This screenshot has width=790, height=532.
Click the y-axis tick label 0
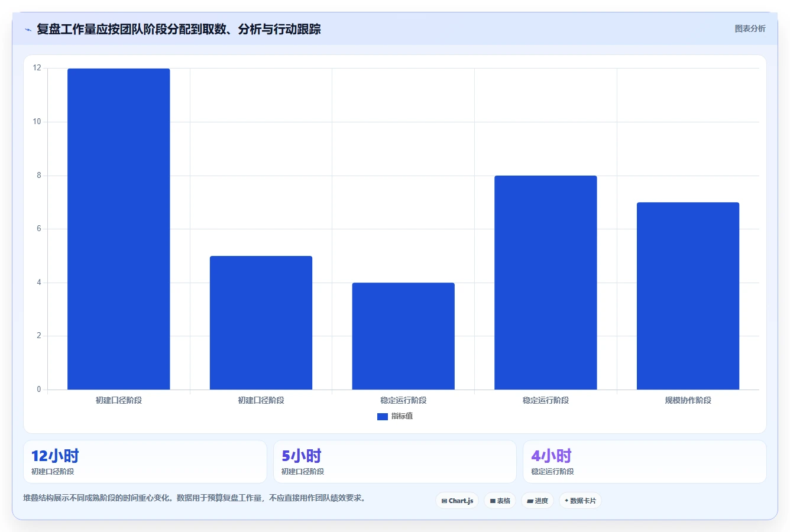click(39, 390)
